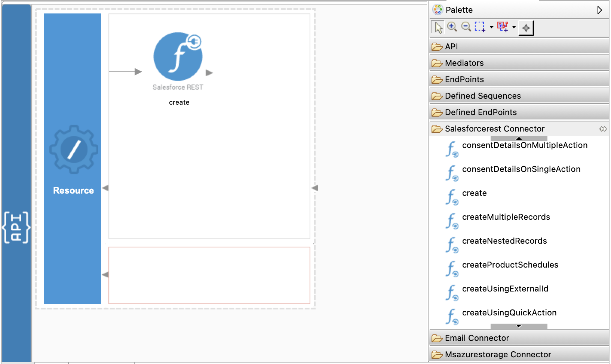Select the consentDetailsOnSingleAction operation icon

[x=452, y=173]
